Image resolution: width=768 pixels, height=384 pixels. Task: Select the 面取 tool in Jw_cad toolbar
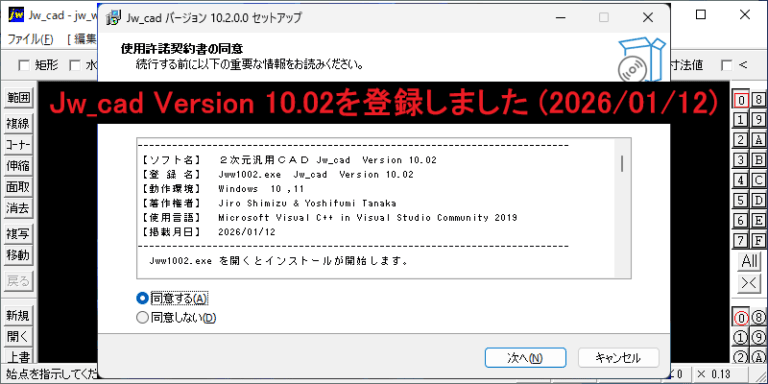18,187
